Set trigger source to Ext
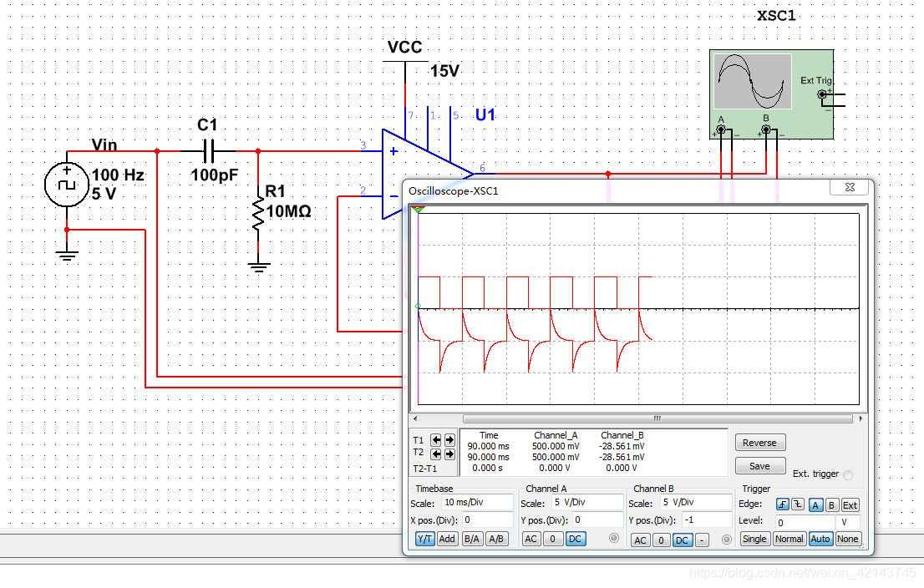Screen dimensions: 924x588 pos(850,505)
